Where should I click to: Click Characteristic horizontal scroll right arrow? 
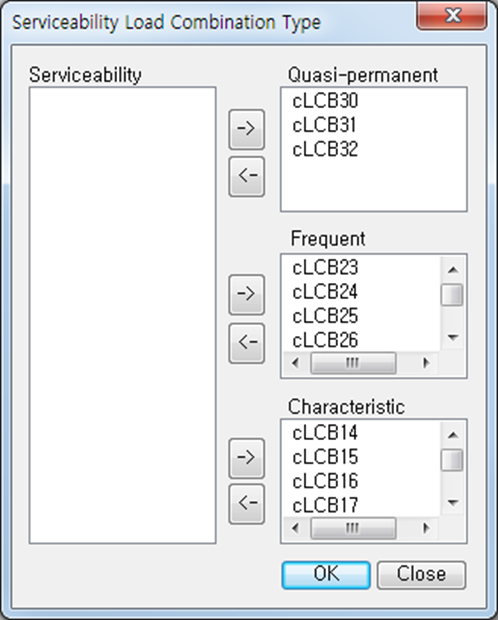coord(426,528)
